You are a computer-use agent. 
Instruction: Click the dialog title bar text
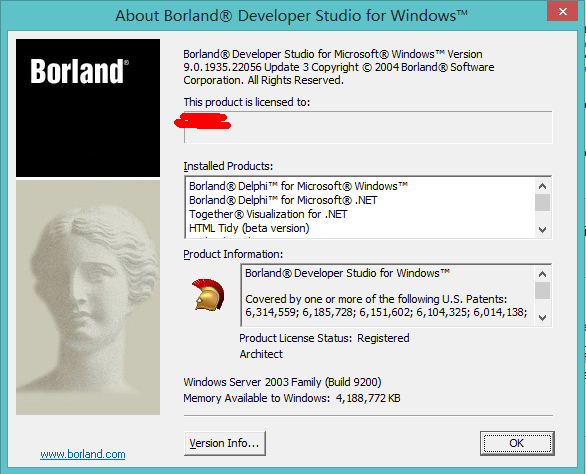[291, 16]
